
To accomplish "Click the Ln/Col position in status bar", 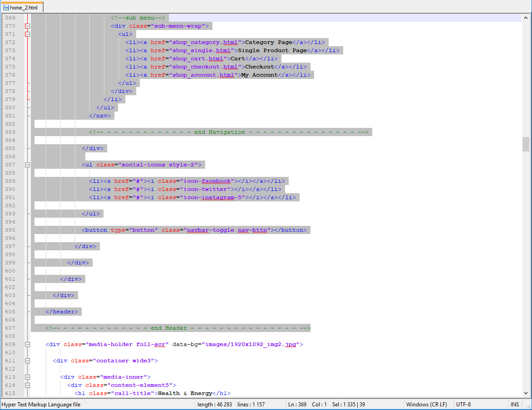I will point(307,405).
